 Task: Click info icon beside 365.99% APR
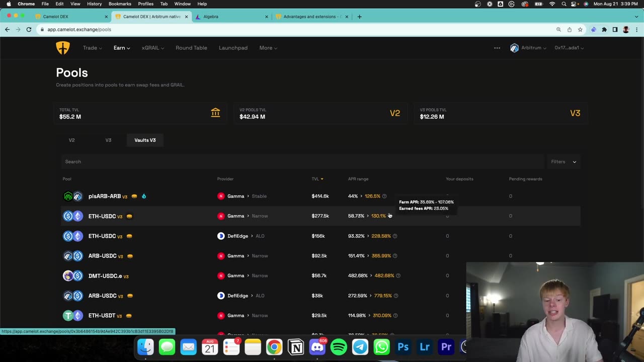[395, 256]
